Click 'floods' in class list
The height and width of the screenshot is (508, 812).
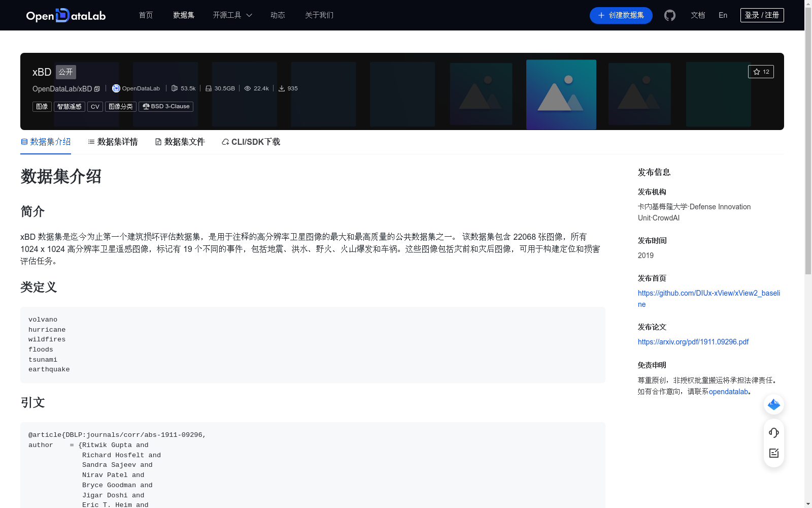click(x=41, y=350)
